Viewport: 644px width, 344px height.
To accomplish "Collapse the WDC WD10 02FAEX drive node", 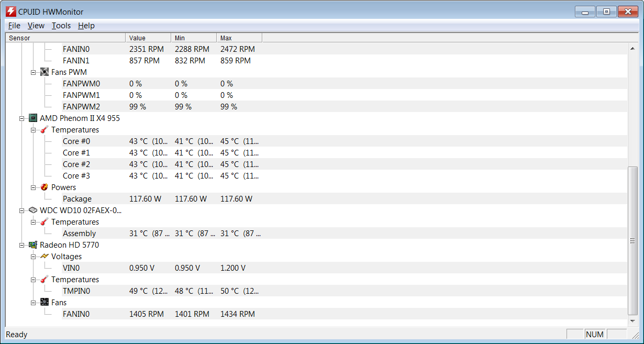I will click(x=21, y=210).
